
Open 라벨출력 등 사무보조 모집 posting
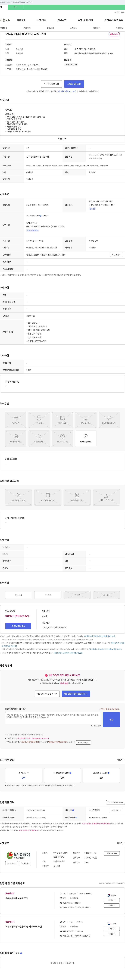tap(24, 927)
